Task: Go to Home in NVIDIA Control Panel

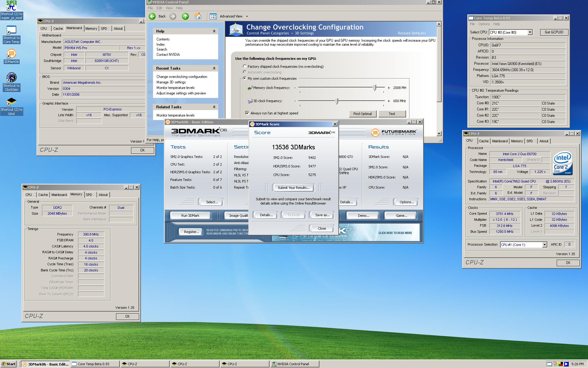Action: (x=198, y=16)
